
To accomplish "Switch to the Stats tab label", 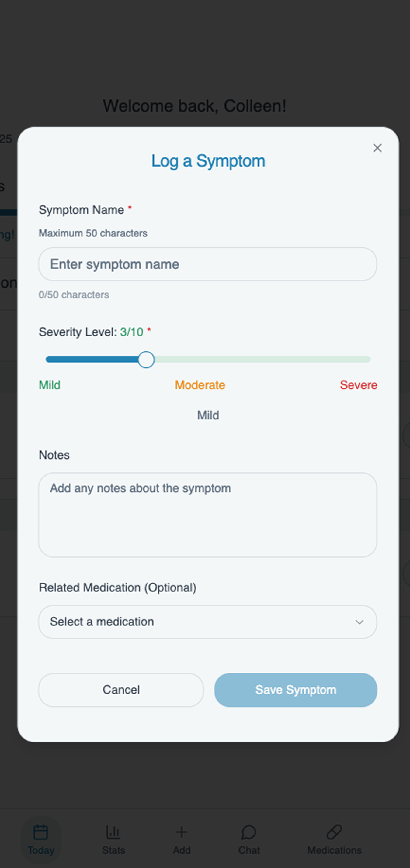I will coord(113,850).
